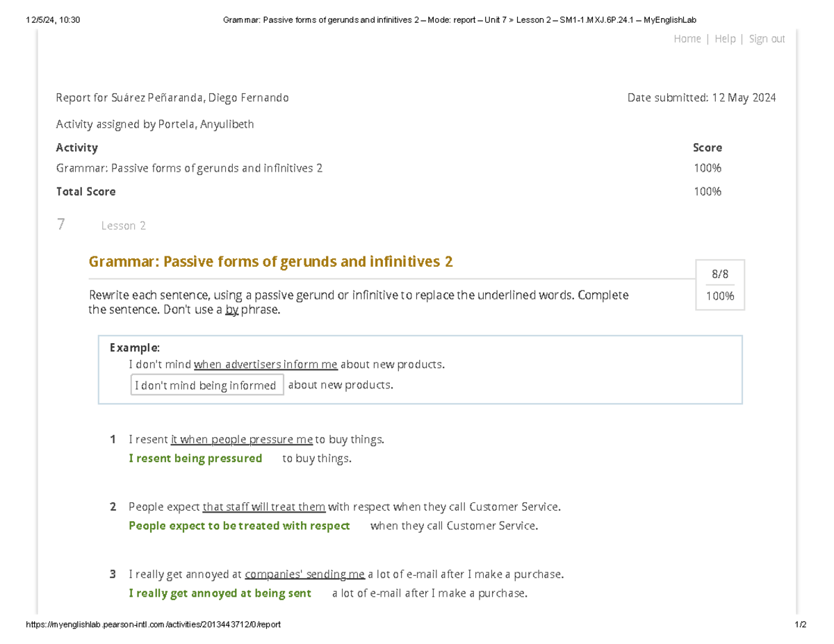
Task: Click the 8/8 score box
Action: [x=721, y=274]
